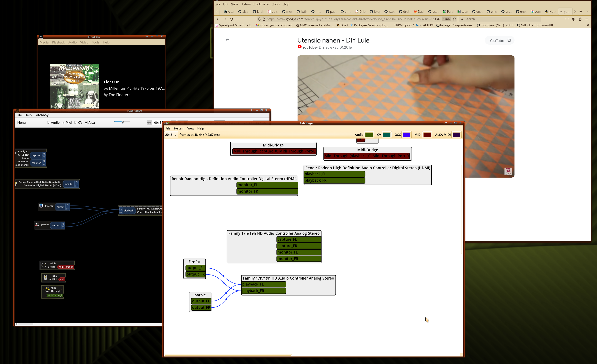Click the Firefox extensions puzzle icon

[580, 19]
